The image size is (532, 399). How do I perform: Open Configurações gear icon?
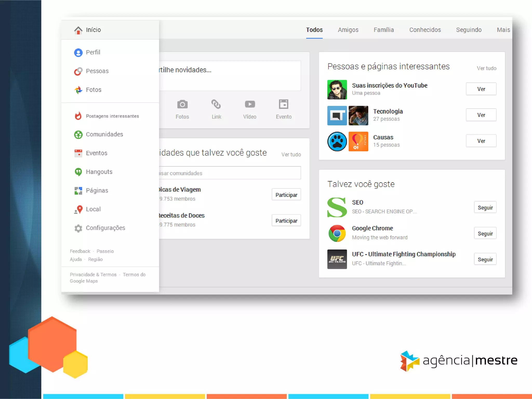[x=78, y=228]
